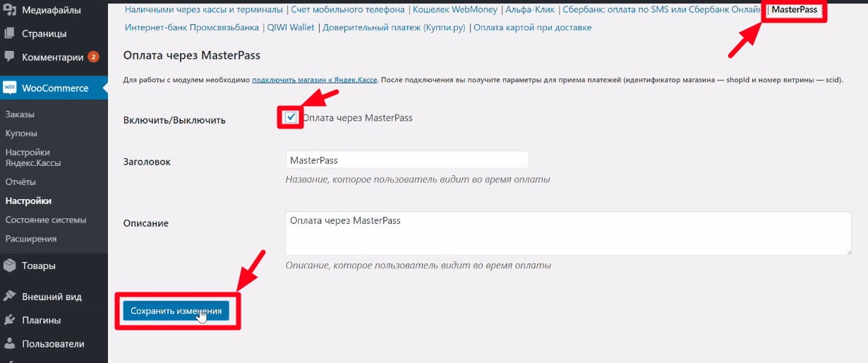Click the hint text under Описание textarea
Image resolution: width=868 pixels, height=363 pixels.
(x=418, y=266)
